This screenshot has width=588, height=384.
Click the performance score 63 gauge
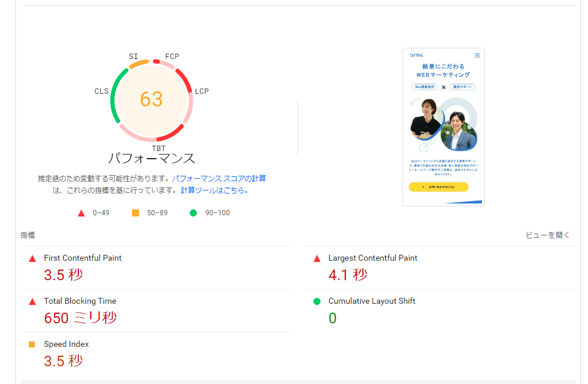[151, 99]
